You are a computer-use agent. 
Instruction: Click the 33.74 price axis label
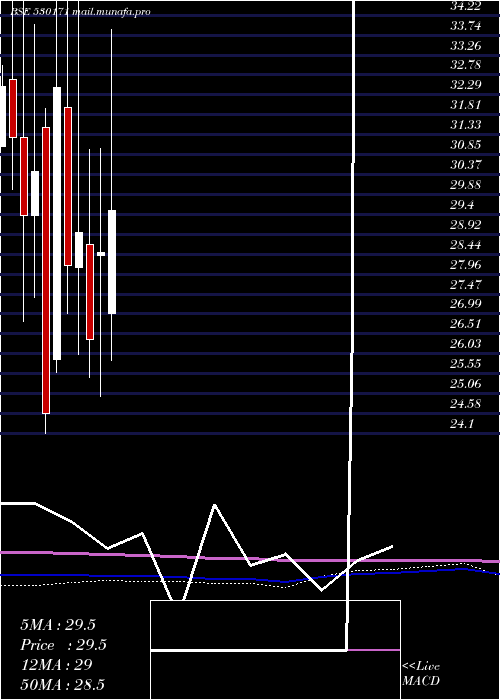click(466, 26)
